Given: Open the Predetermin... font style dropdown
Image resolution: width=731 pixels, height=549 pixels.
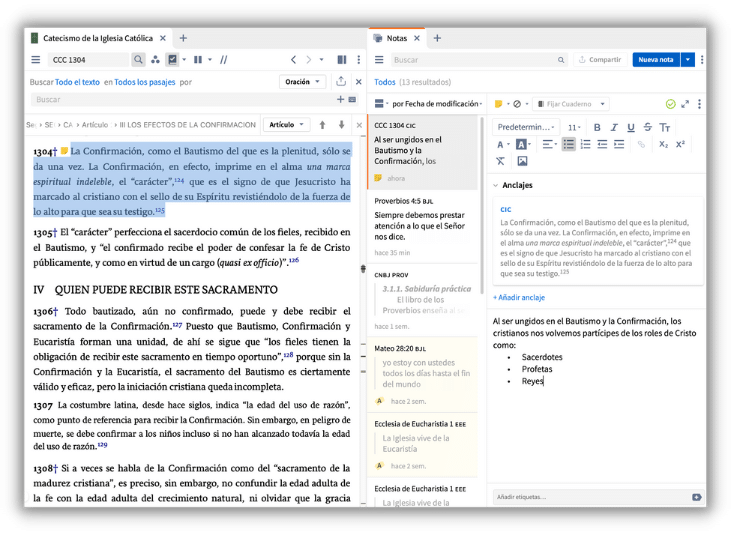Looking at the screenshot, I should (x=525, y=127).
